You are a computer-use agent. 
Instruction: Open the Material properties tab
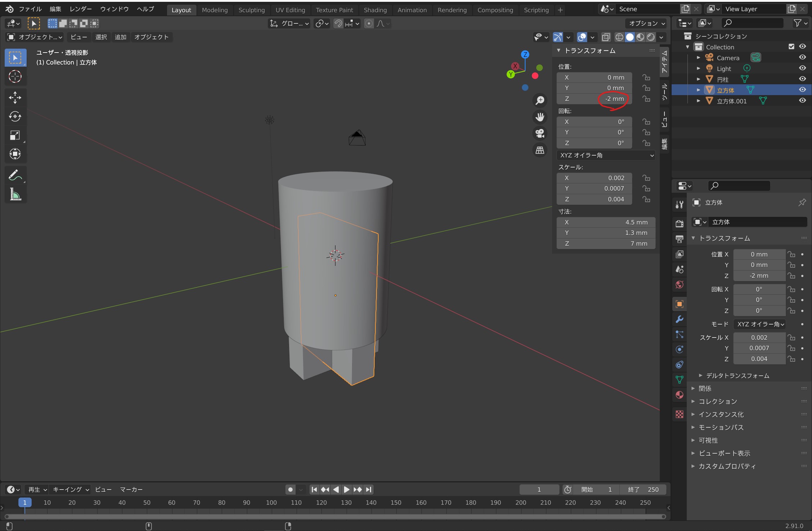point(680,395)
